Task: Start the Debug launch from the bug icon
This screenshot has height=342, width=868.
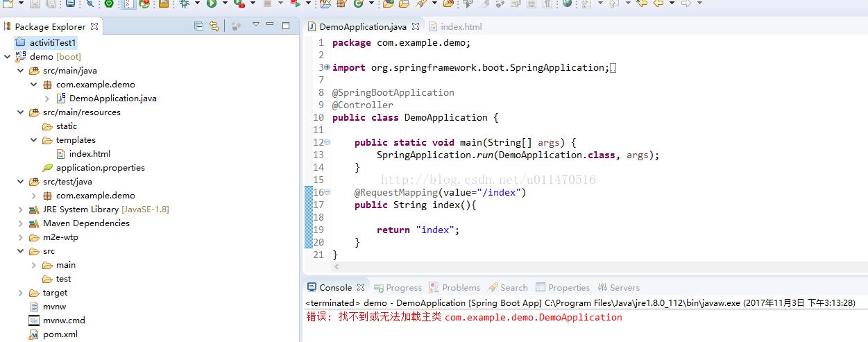Action: point(184,3)
